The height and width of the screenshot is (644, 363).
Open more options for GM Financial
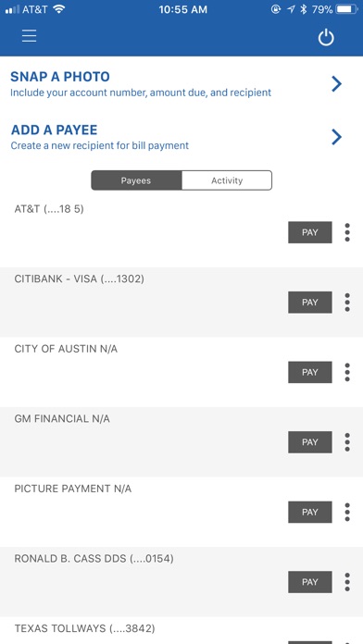(x=347, y=442)
